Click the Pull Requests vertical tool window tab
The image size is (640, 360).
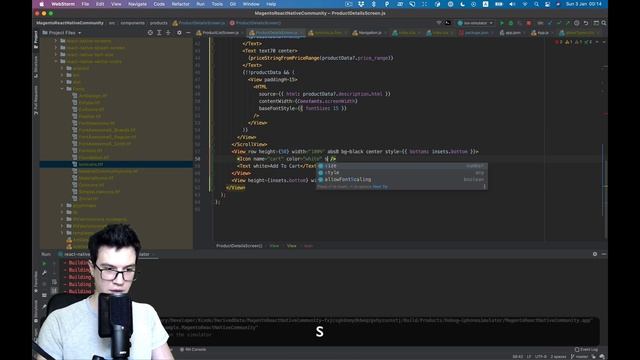coord(36,100)
